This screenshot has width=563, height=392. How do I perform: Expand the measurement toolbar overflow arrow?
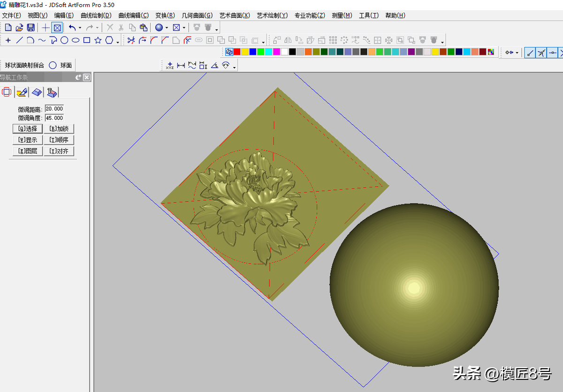point(234,67)
